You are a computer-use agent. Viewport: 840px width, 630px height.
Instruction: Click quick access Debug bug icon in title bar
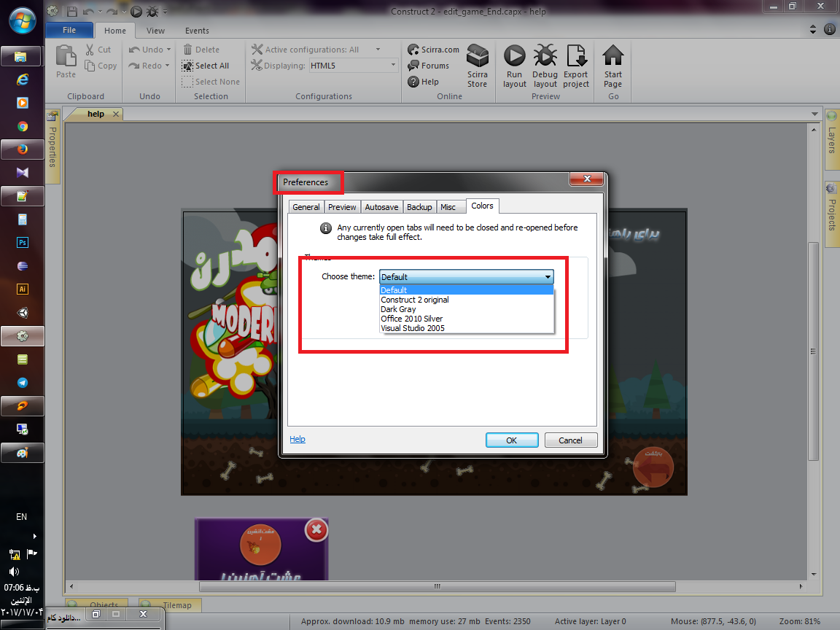(x=152, y=11)
